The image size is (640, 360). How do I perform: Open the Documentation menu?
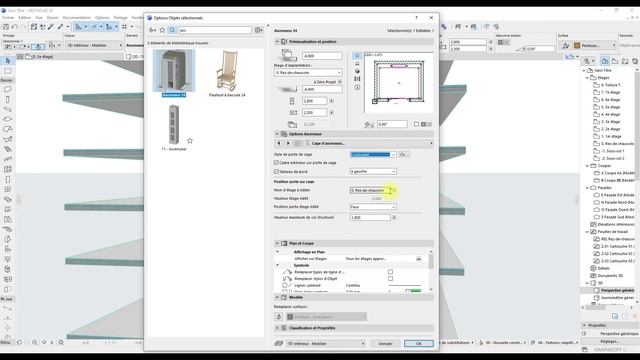point(77,18)
